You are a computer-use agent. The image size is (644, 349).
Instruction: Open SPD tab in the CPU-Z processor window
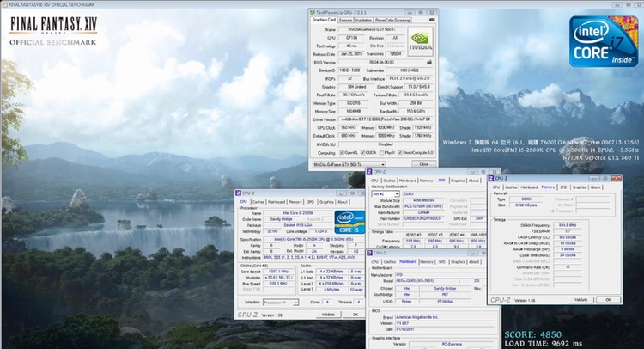click(311, 202)
